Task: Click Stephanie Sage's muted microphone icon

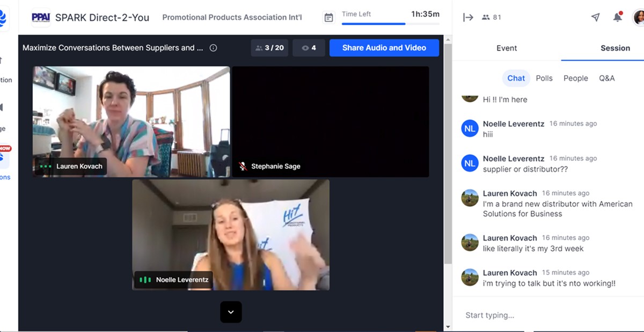Action: (243, 167)
